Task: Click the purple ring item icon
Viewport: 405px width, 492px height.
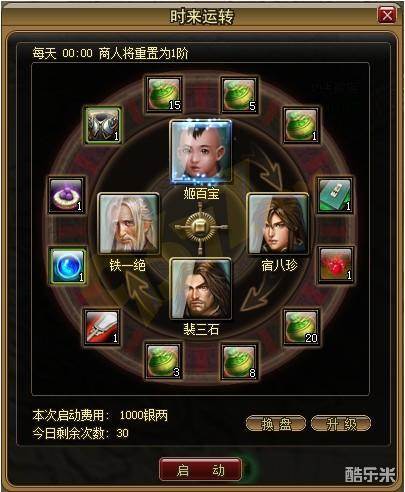Action: point(66,195)
